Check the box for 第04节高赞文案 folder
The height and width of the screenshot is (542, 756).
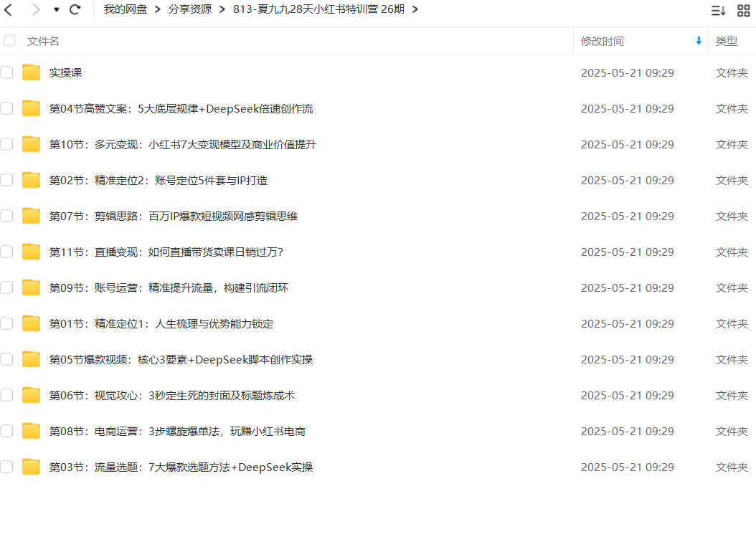pos(6,108)
